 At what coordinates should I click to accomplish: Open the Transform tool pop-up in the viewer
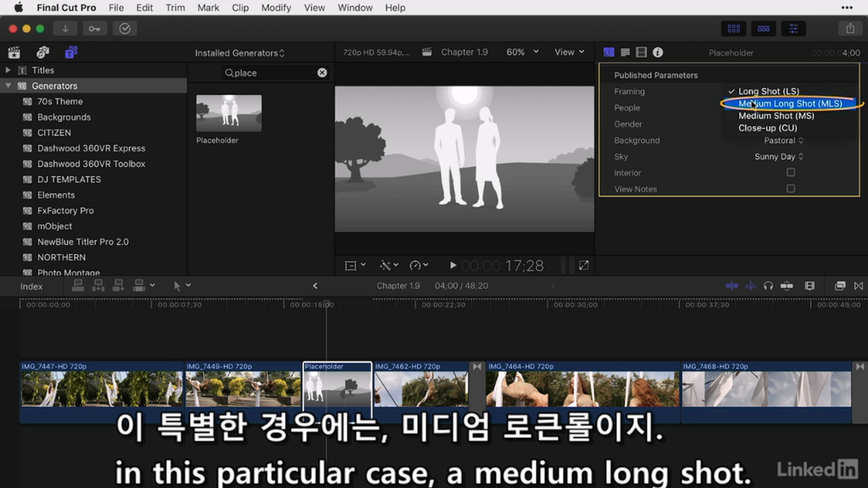(355, 266)
